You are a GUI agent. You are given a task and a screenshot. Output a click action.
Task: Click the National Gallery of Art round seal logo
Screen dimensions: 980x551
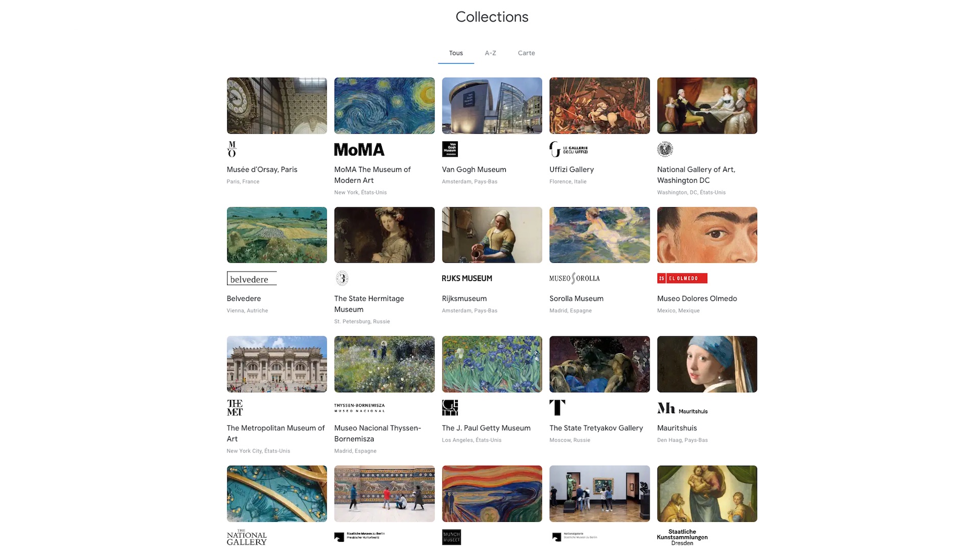[x=665, y=149]
